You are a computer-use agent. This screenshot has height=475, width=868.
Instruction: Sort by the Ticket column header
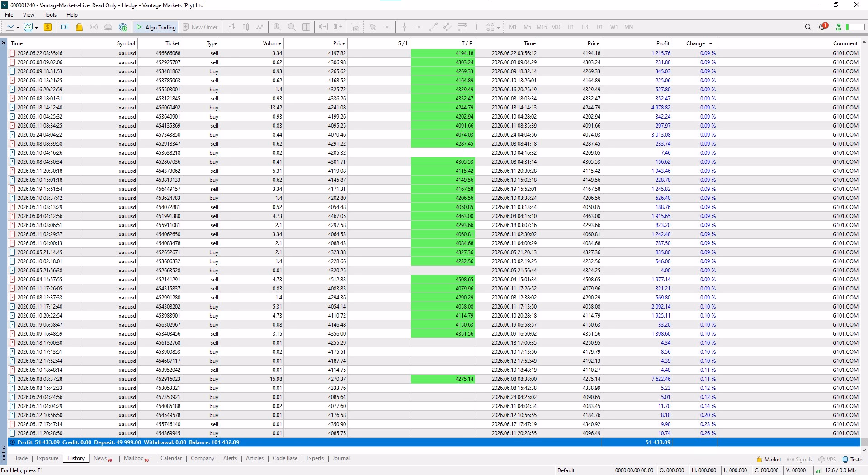(x=160, y=43)
